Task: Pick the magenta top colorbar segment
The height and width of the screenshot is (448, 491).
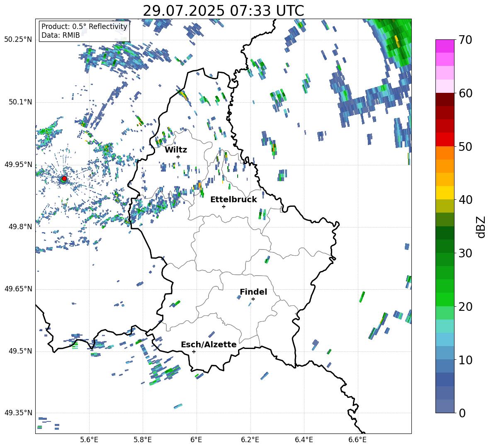Action: (x=445, y=46)
